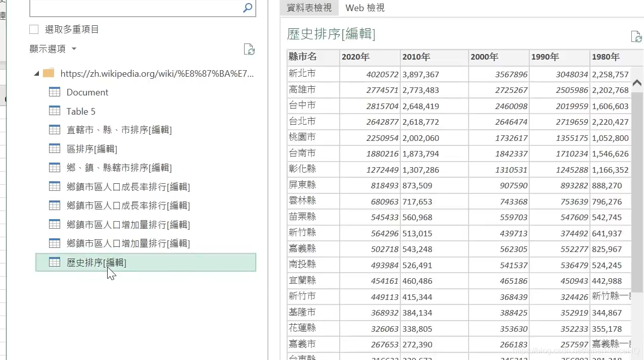
Task: Click table icon next to 鄉、鎮、縣轄市排序[編輯]
Action: [55, 167]
